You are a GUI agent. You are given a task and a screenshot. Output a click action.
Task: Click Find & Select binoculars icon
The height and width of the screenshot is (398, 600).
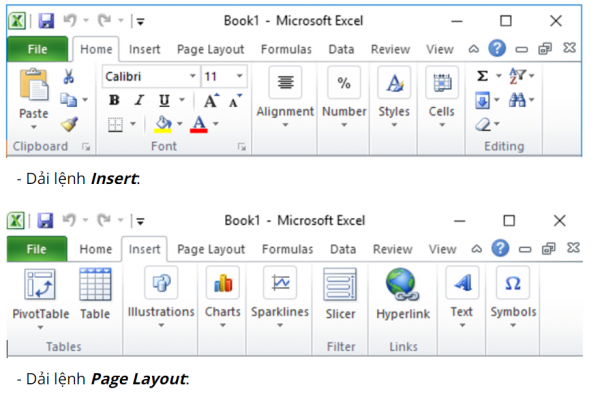(x=517, y=100)
